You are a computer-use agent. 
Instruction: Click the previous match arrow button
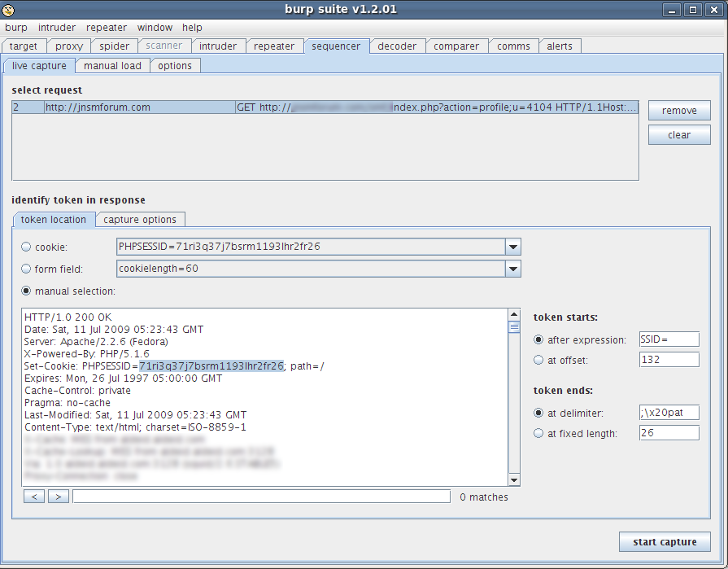33,496
